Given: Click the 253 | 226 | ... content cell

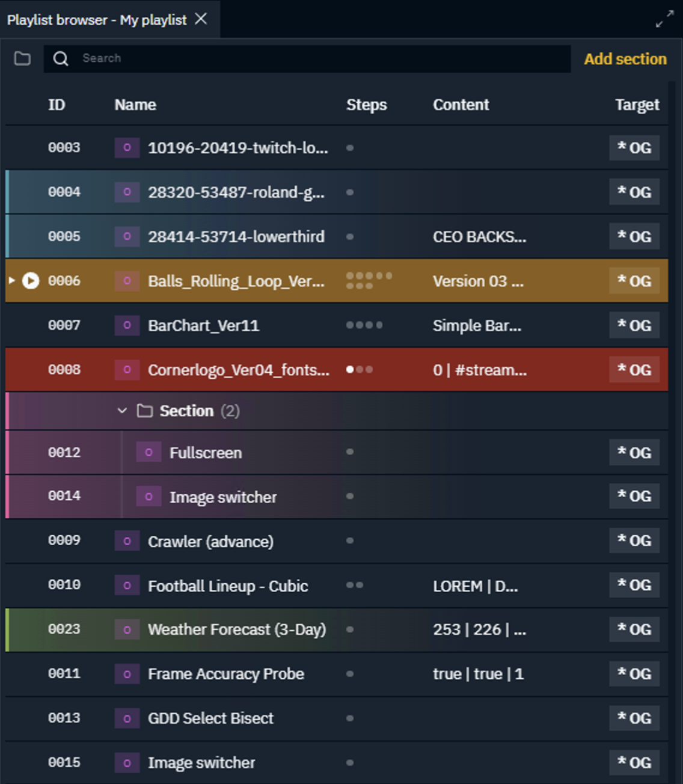Looking at the screenshot, I should [x=480, y=629].
